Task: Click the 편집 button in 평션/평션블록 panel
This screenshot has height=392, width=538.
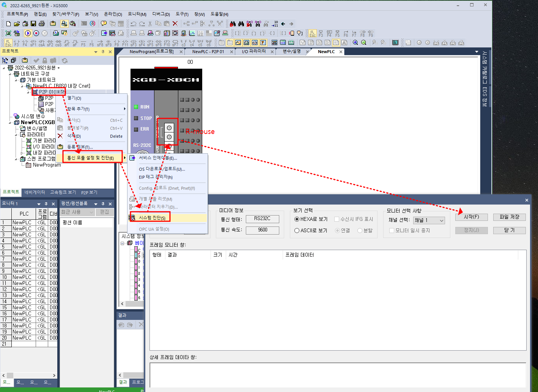Action: (104, 212)
